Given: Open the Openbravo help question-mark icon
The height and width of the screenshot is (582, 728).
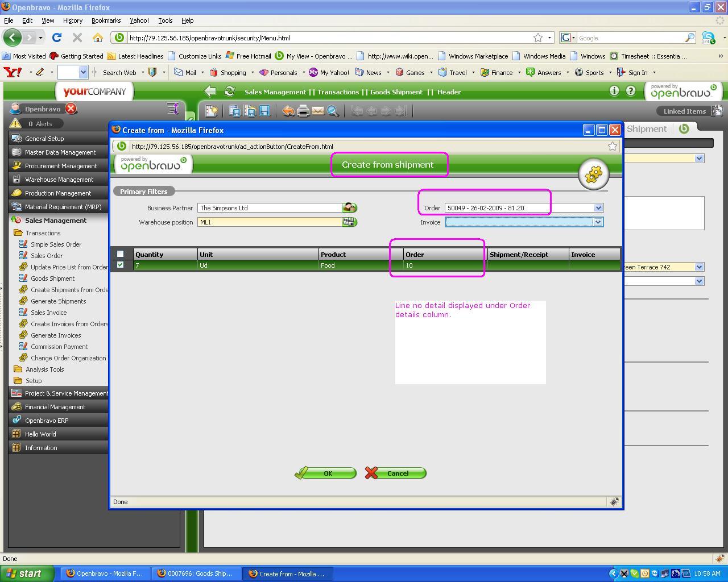Looking at the screenshot, I should pyautogui.click(x=631, y=91).
